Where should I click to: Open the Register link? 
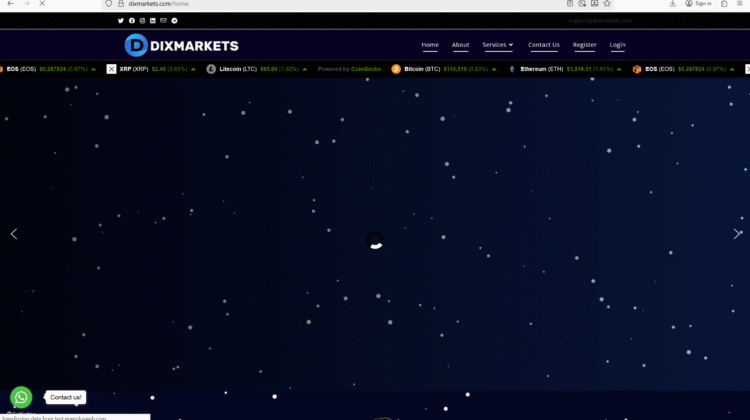pyautogui.click(x=584, y=45)
